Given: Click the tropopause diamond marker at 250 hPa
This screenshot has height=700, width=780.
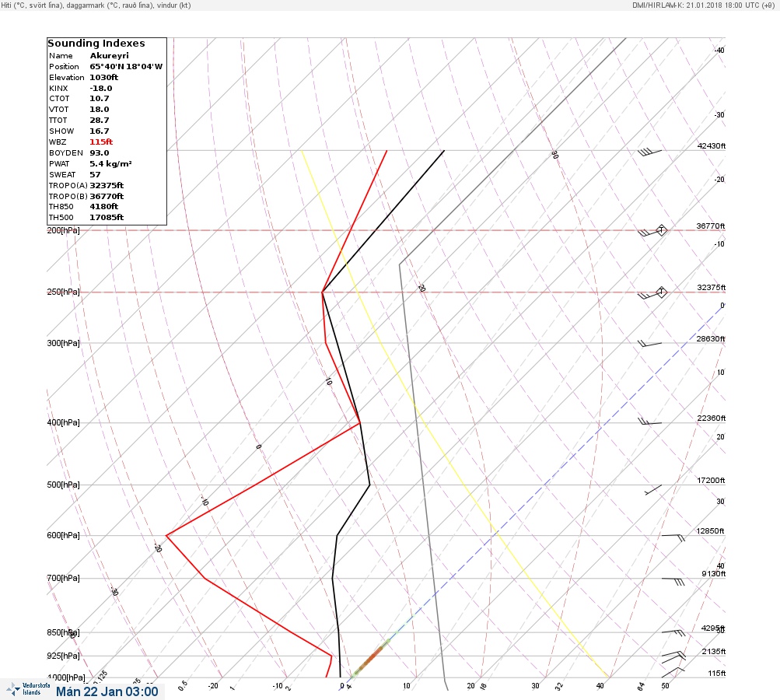Looking at the screenshot, I should point(660,292).
